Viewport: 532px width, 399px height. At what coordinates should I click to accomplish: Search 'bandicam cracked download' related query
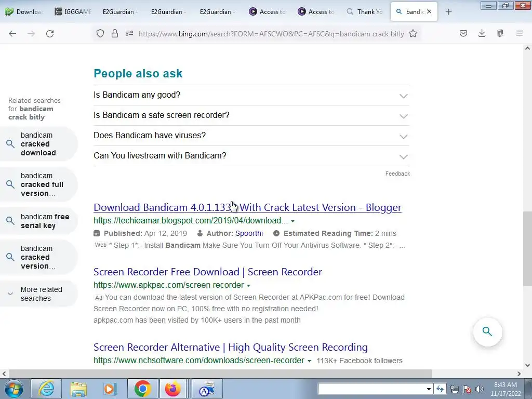(x=38, y=144)
